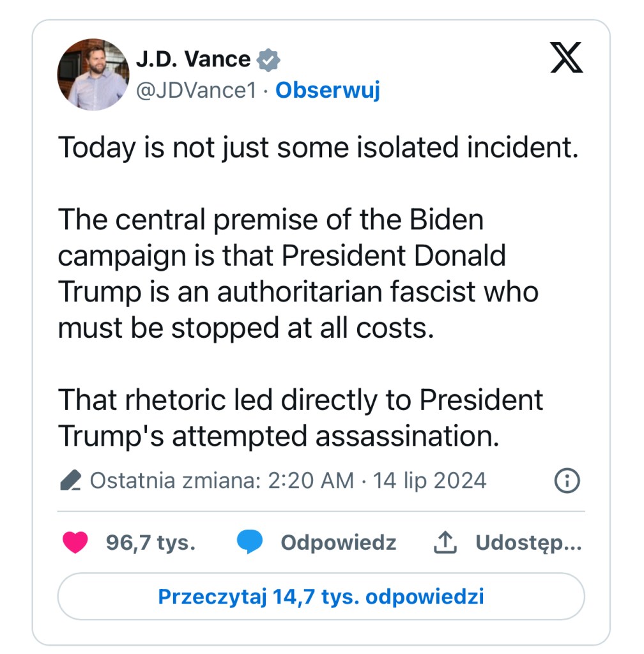Viewport: 644px width, 654px height.
Task: Click the blue reply bubble icon
Action: click(249, 543)
